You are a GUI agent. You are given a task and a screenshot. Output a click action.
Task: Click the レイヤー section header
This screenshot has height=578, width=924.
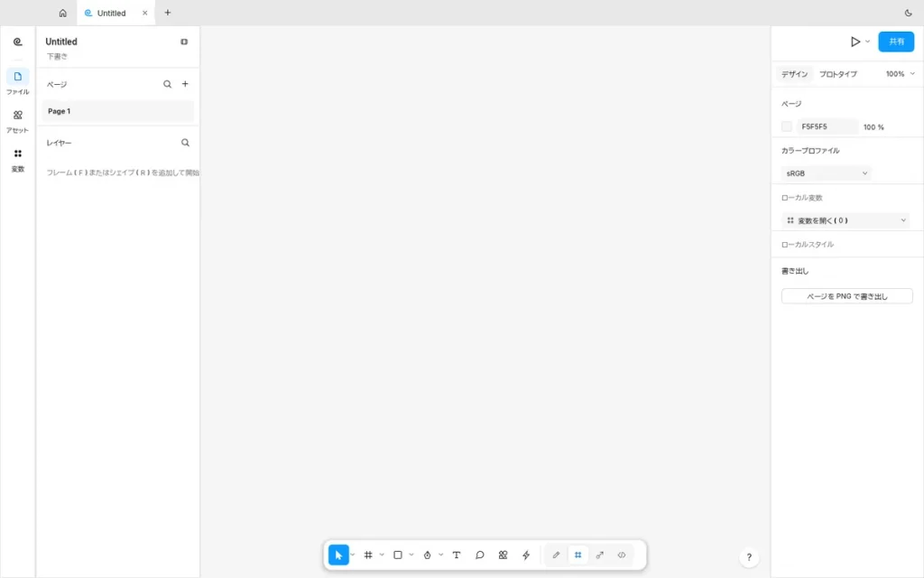[59, 143]
